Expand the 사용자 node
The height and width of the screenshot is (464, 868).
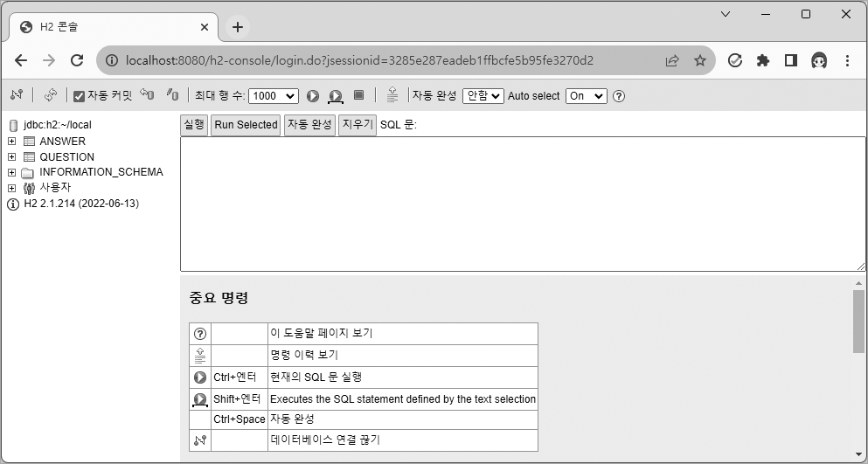pyautogui.click(x=11, y=188)
